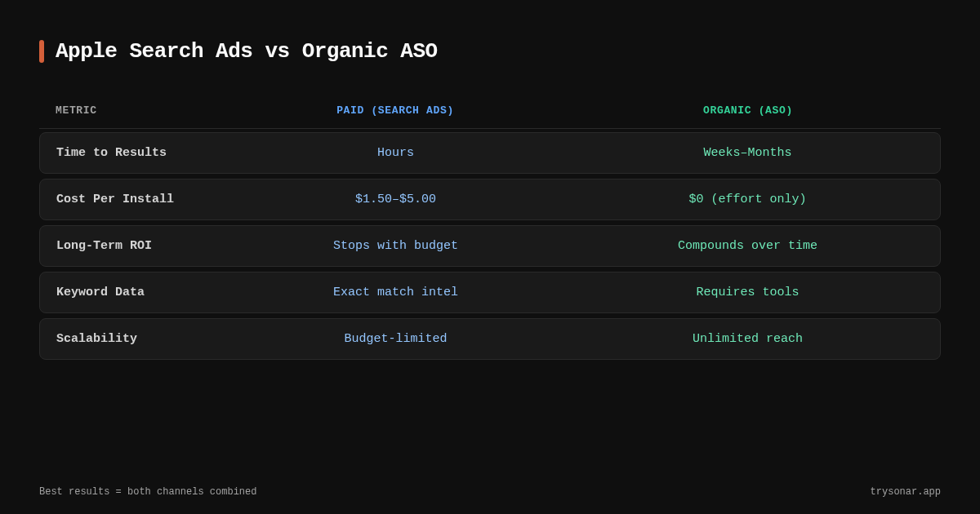Viewport: 980px width, 514px height.
Task: Select the PAID (SEARCH ADS) column header
Action: (395, 110)
